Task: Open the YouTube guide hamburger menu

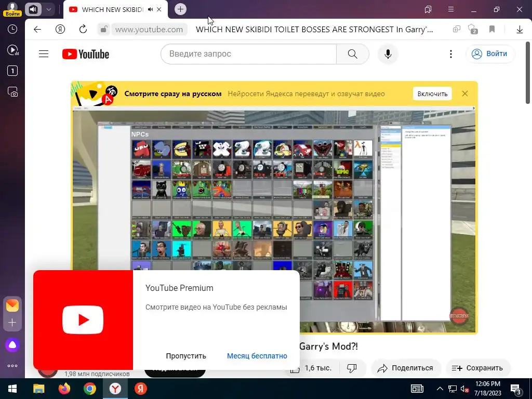Action: 44,54
